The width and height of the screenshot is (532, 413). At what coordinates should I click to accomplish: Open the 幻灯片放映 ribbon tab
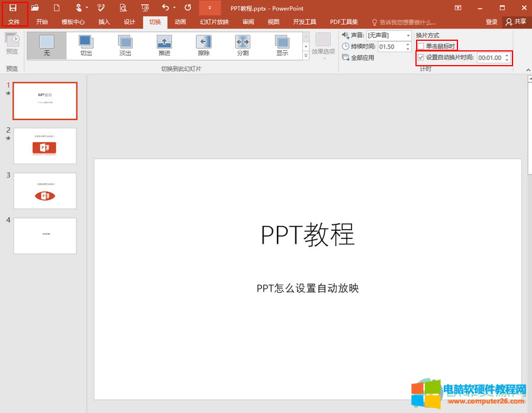point(214,22)
